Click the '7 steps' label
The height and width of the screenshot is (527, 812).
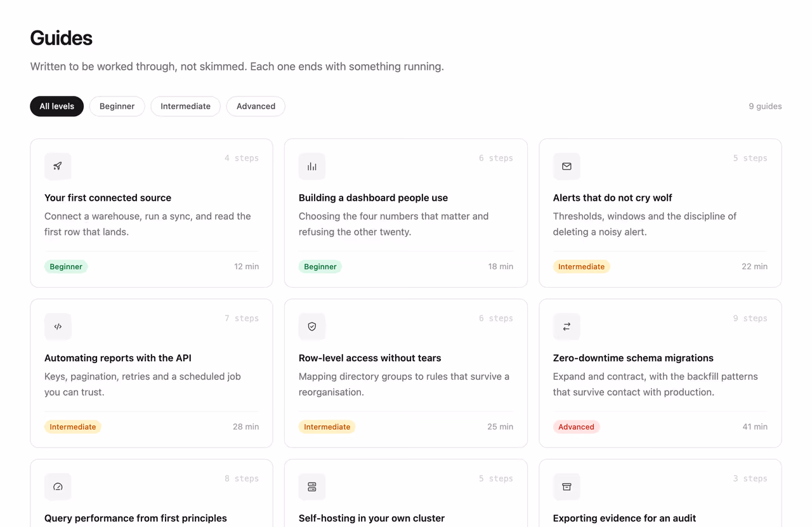click(242, 318)
